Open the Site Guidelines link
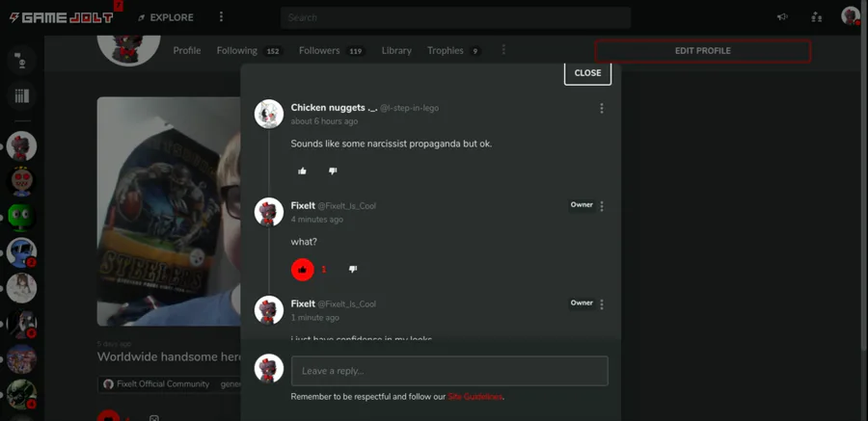Screen dimensions: 868x421 click(475, 397)
